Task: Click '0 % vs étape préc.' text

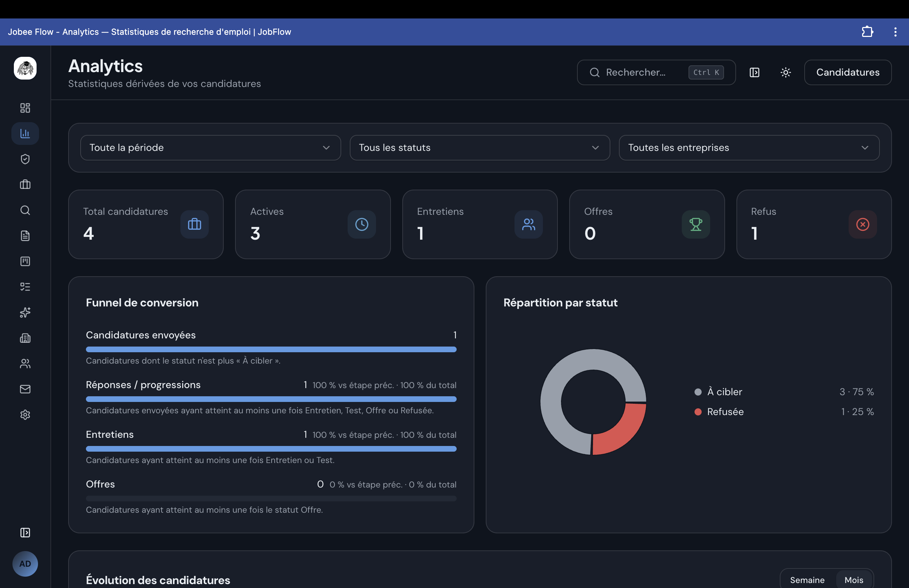Action: (366, 485)
